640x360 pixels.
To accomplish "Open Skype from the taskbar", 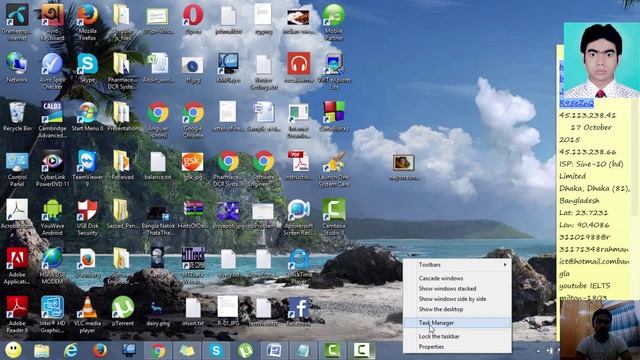I will click(x=216, y=350).
